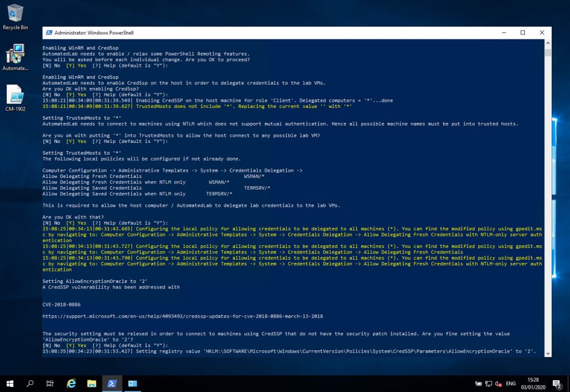Click the network status tray icon
The height and width of the screenshot is (392, 570).
click(489, 384)
